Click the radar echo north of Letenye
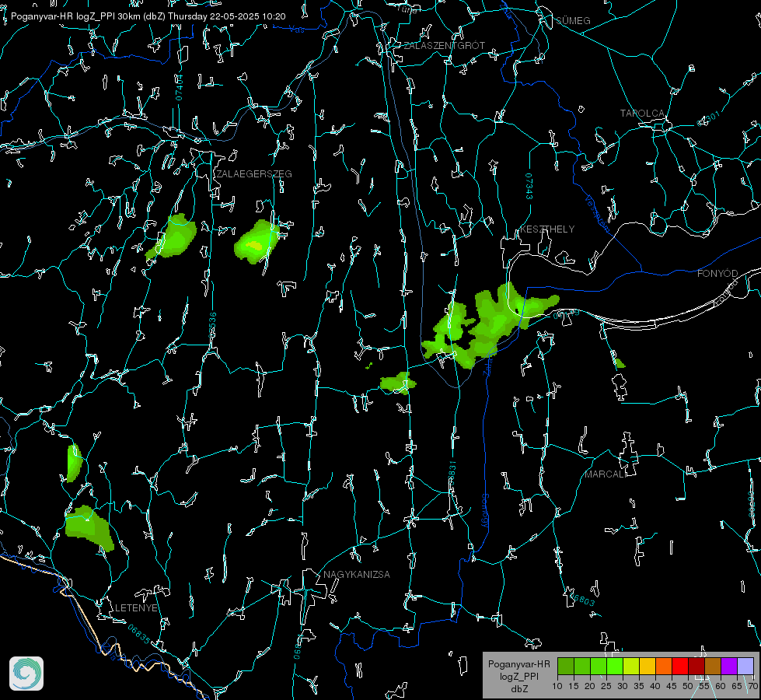 pyautogui.click(x=89, y=528)
